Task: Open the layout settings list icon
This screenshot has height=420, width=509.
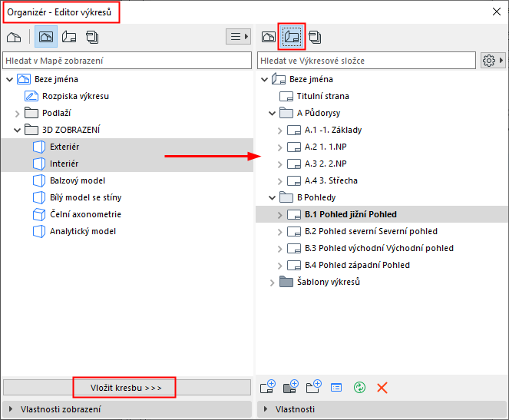Action: [336, 388]
